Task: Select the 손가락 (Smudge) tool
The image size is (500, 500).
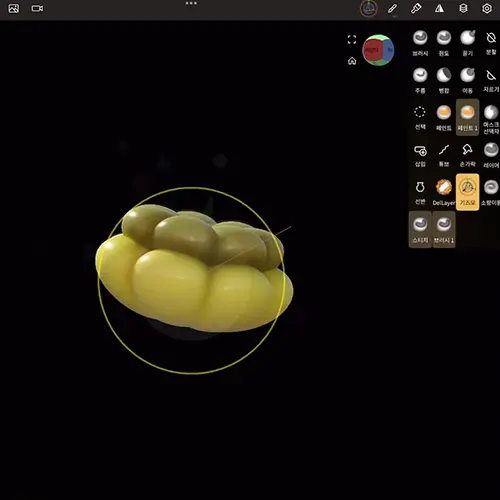Action: click(x=467, y=155)
